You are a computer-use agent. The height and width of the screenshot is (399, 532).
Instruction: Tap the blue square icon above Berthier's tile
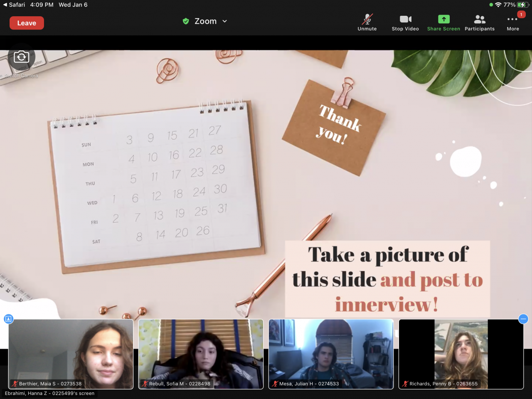(8, 319)
